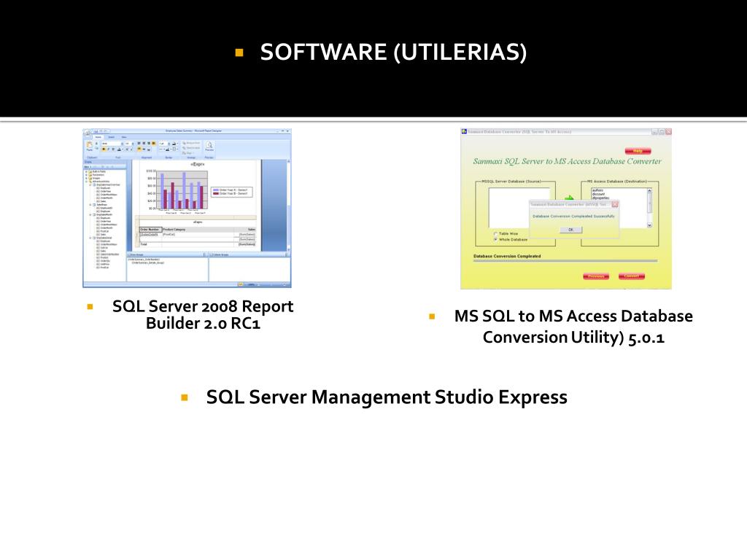
Task: Click the green arrow icon in the Sanmaxi converter
Action: point(569,198)
